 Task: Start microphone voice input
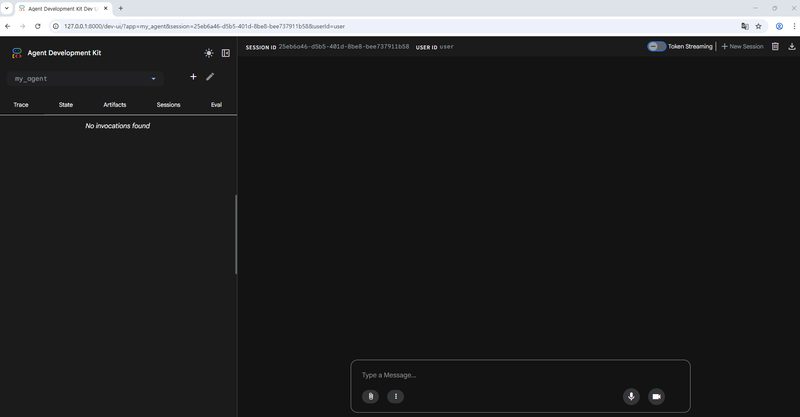[x=631, y=397]
